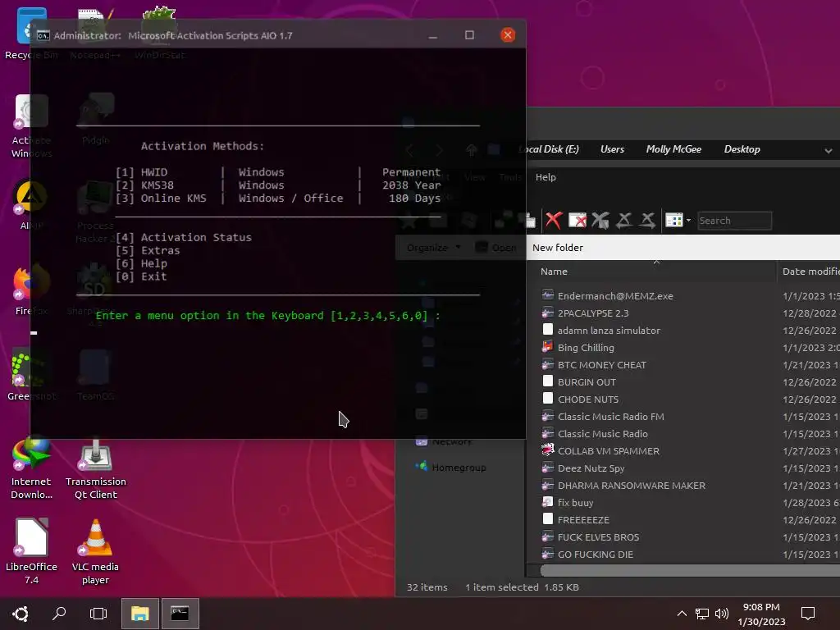Switch to File Explorer on the taskbar
840x630 pixels.
coord(139,614)
